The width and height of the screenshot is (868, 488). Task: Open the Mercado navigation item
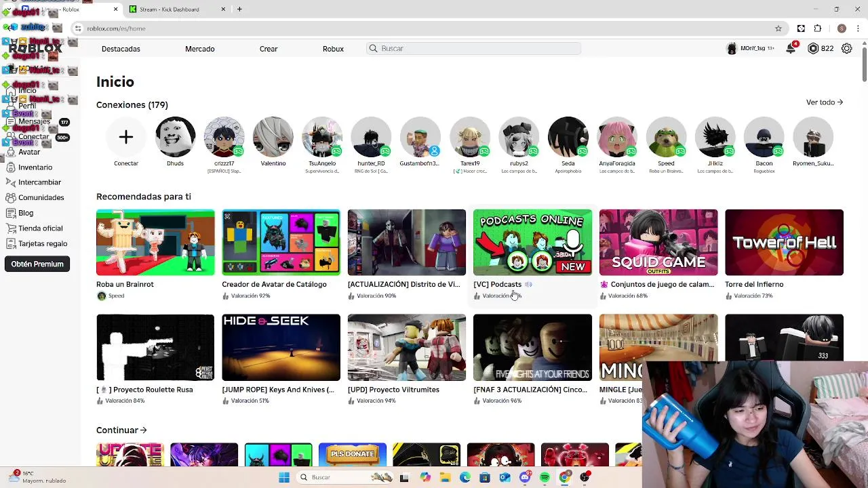pos(199,49)
